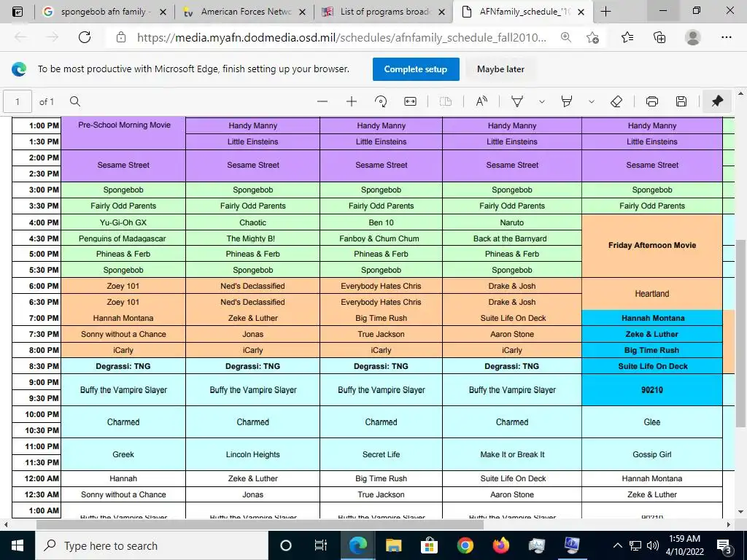
Task: Click the Yu-Gi-Oh GX cell
Action: click(x=123, y=222)
